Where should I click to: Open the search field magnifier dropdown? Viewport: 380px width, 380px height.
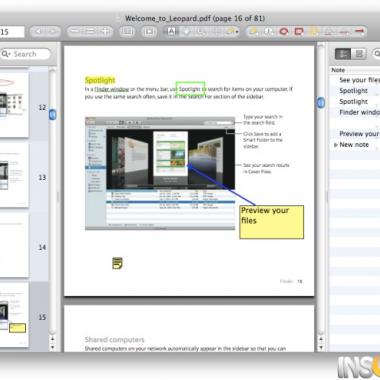click(x=6, y=54)
